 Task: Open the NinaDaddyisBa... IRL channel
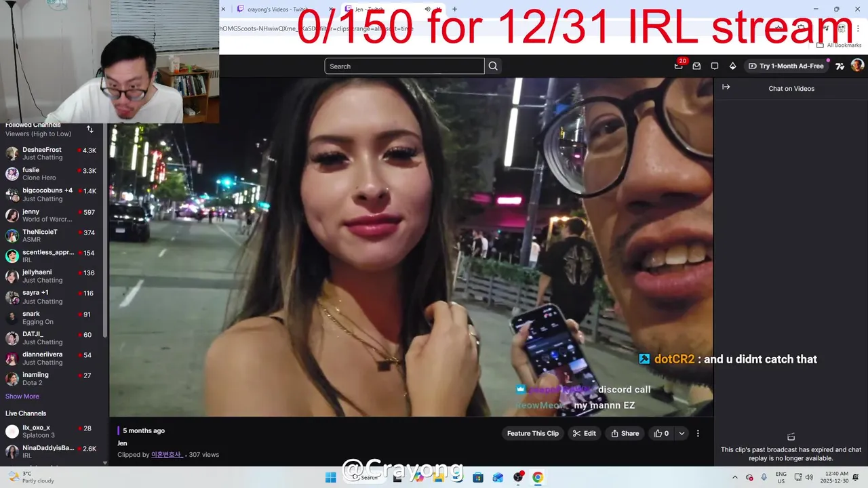(53, 451)
